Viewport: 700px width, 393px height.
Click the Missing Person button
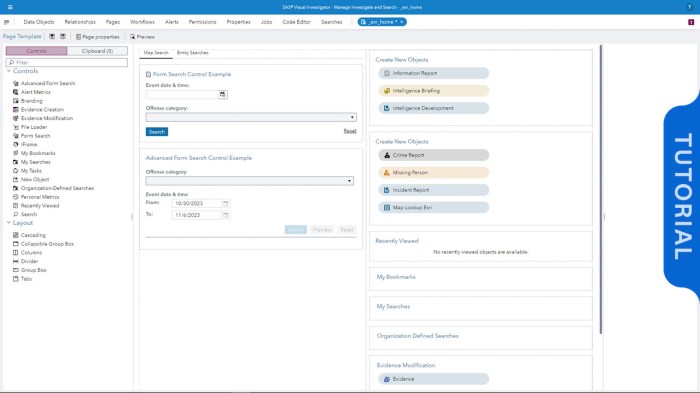pos(433,172)
